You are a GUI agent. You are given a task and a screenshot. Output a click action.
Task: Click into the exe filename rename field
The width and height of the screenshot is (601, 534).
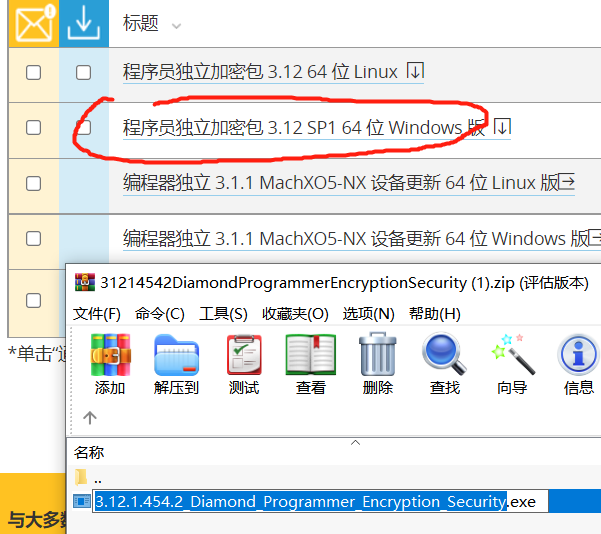point(320,501)
